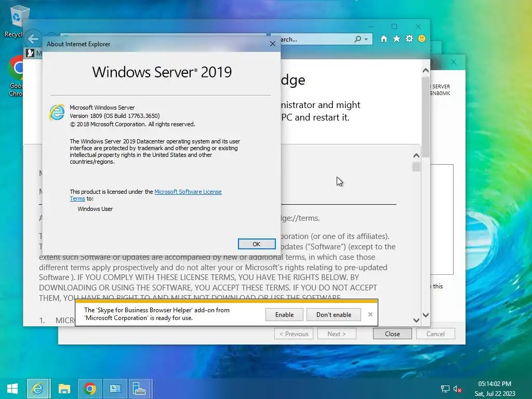Open Google Chrome desktop shortcut
Viewport: 532px width, 399px height.
(15, 76)
